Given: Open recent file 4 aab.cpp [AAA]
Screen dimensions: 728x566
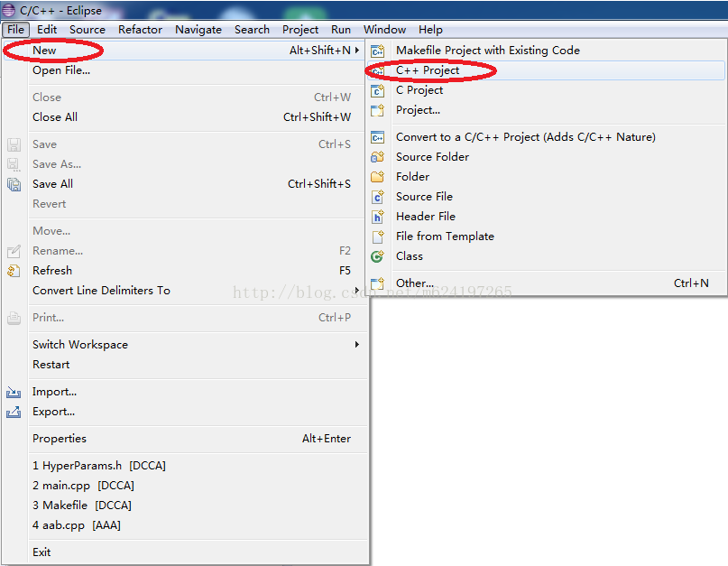Looking at the screenshot, I should [185, 525].
